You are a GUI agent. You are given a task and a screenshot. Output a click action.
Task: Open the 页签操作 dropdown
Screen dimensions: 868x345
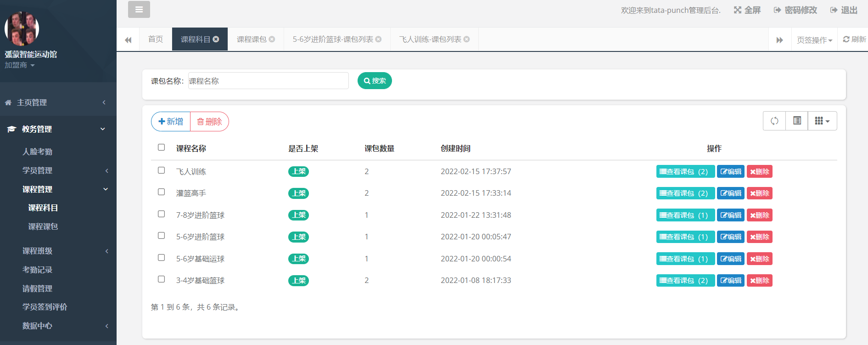814,40
